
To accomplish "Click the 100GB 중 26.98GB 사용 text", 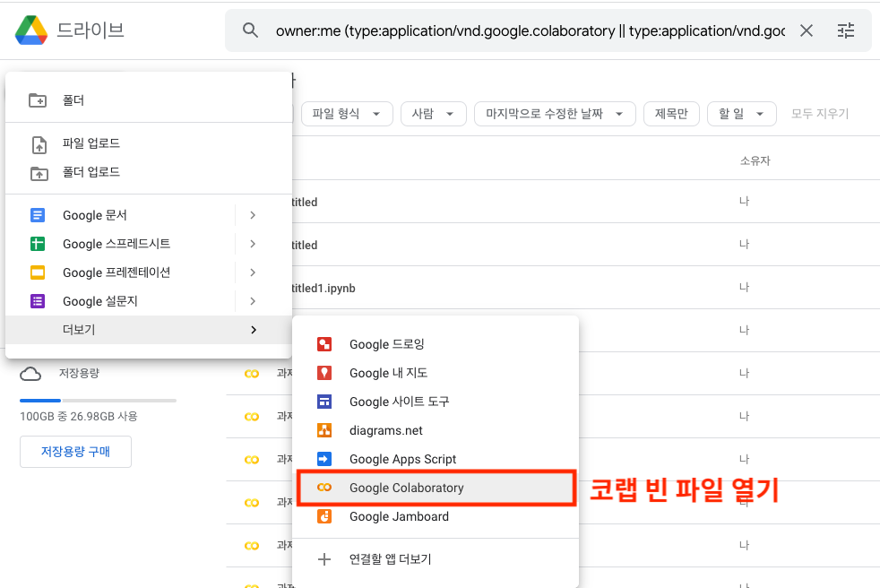I will point(79,416).
